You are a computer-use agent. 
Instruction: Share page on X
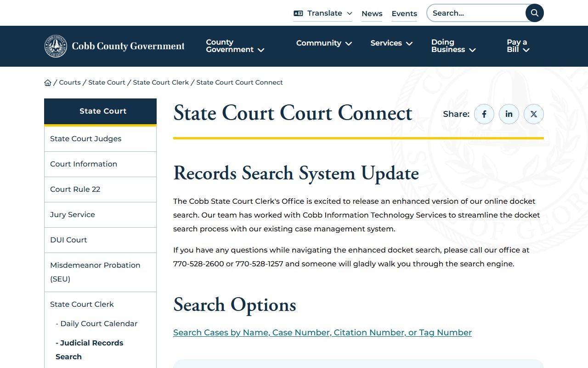[534, 114]
